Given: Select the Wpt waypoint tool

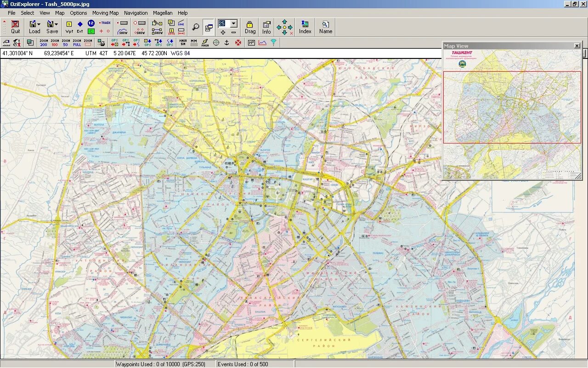Looking at the screenshot, I should click(x=69, y=27).
